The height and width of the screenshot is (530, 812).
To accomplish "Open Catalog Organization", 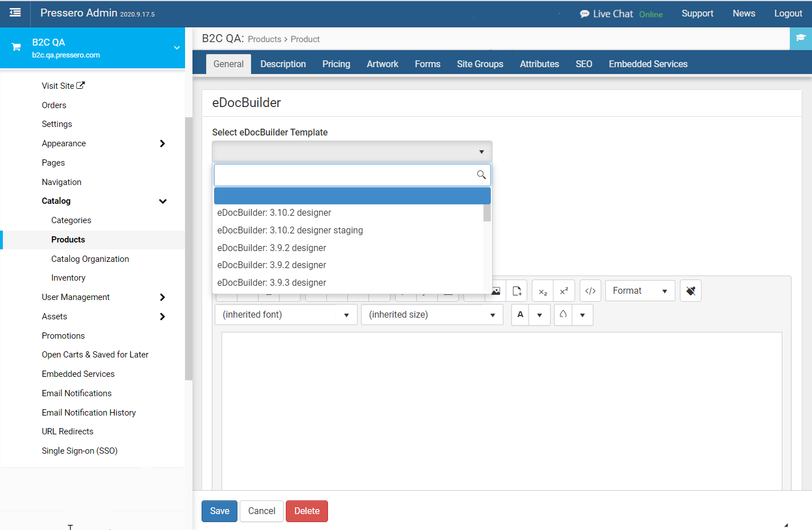I will [x=90, y=259].
